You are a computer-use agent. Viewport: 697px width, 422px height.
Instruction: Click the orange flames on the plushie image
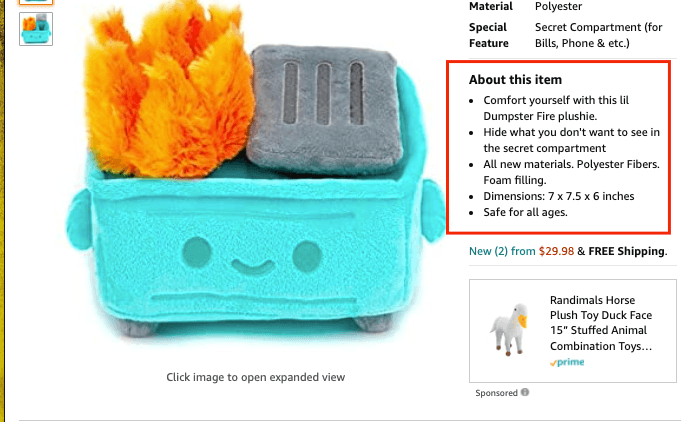pyautogui.click(x=169, y=89)
